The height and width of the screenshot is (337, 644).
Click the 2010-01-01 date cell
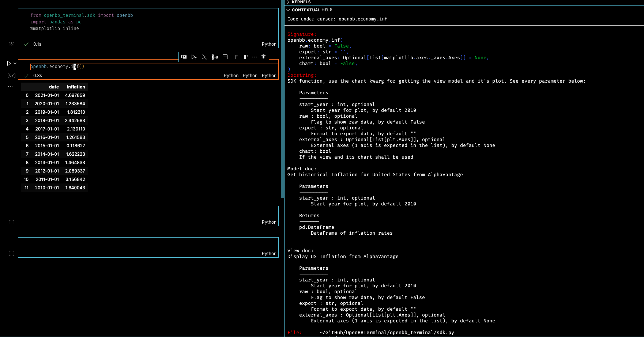(x=47, y=188)
